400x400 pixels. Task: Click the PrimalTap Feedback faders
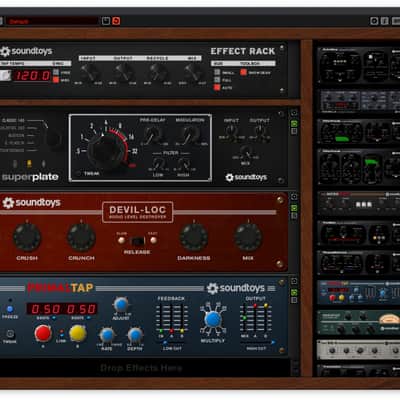tap(171, 318)
